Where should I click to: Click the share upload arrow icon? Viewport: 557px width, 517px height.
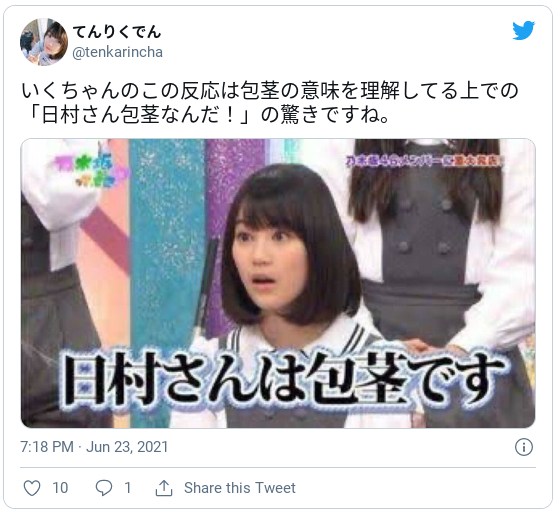pyautogui.click(x=164, y=488)
